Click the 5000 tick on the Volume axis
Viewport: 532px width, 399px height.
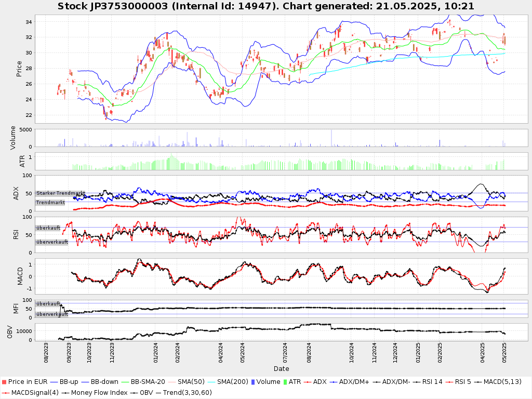(x=26, y=129)
